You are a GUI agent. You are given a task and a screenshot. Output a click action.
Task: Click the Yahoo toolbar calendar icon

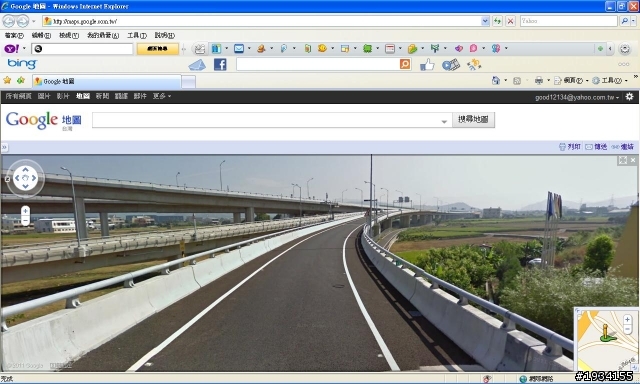pos(390,49)
